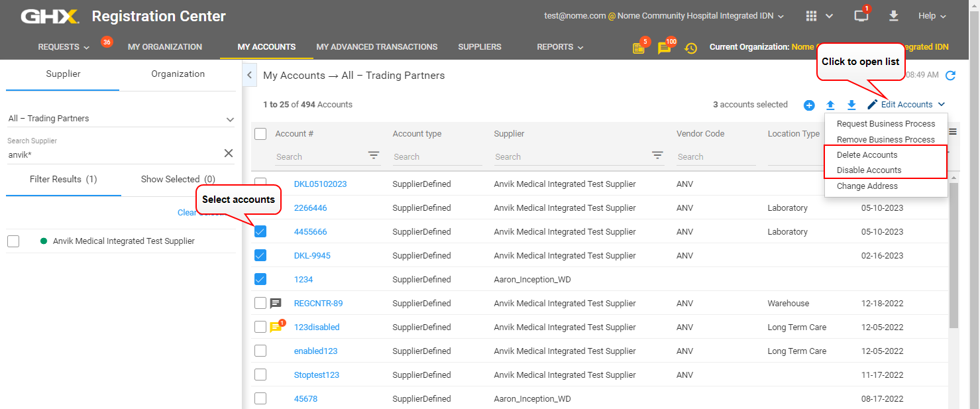Uncheck the checkbox for account 4455666

260,232
